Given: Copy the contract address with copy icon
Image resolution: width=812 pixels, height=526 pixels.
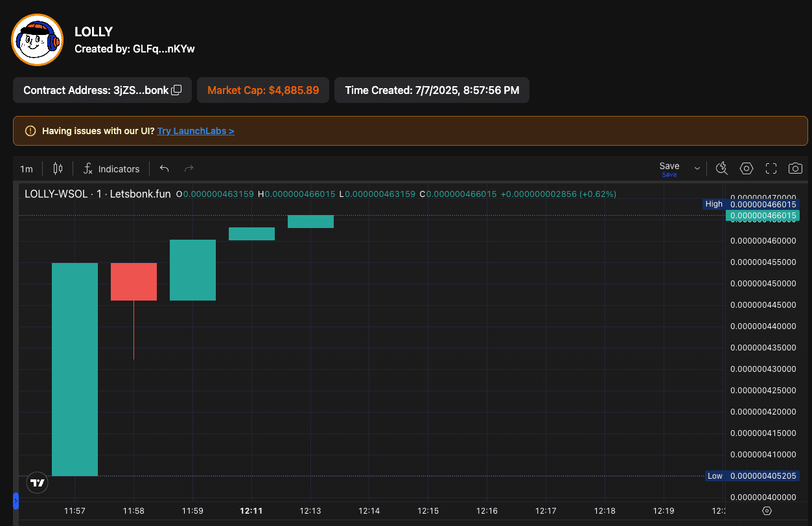Looking at the screenshot, I should coord(176,91).
